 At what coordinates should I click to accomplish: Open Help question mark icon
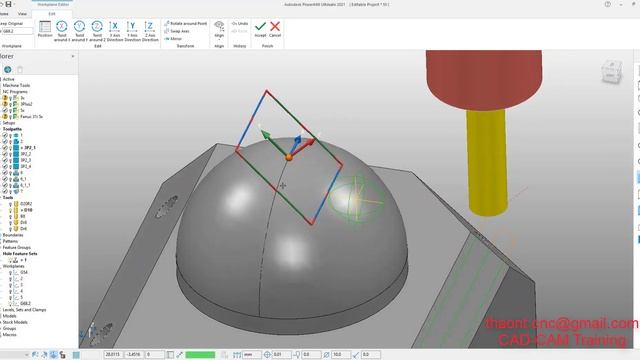[608, 4]
